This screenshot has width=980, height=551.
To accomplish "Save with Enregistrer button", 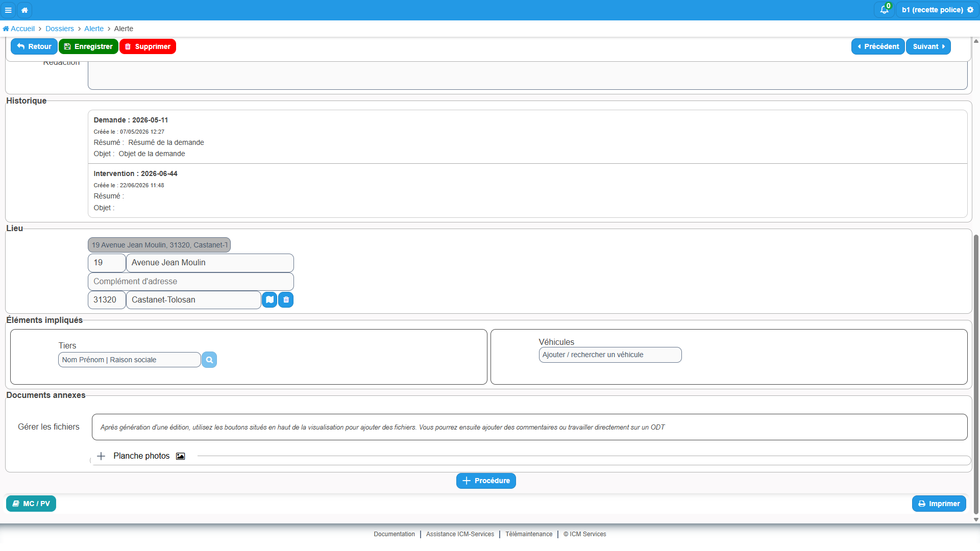I will point(88,46).
